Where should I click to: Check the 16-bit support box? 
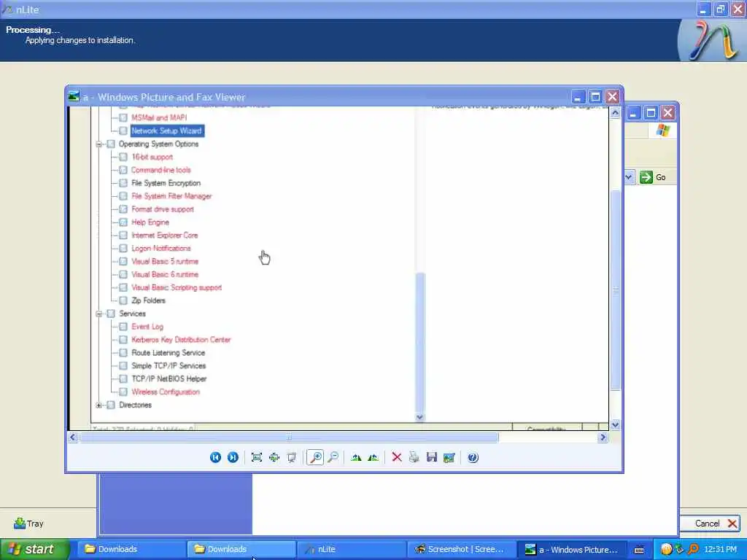click(123, 157)
